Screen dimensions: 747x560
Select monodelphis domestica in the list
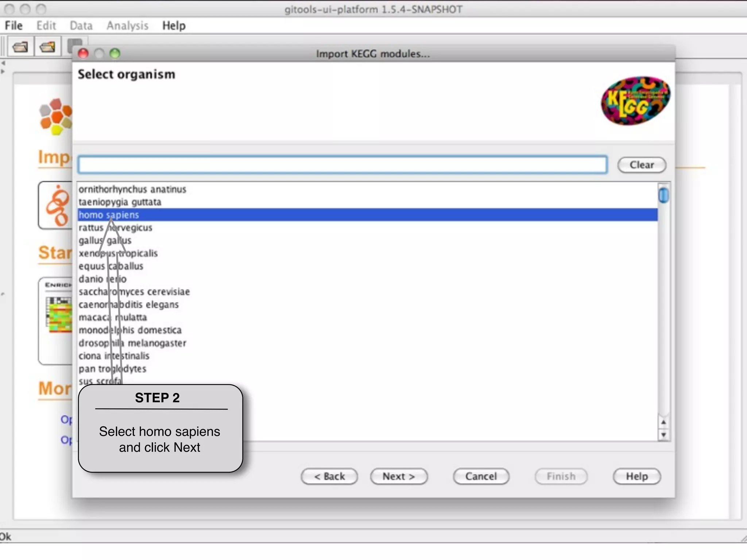pyautogui.click(x=368, y=330)
